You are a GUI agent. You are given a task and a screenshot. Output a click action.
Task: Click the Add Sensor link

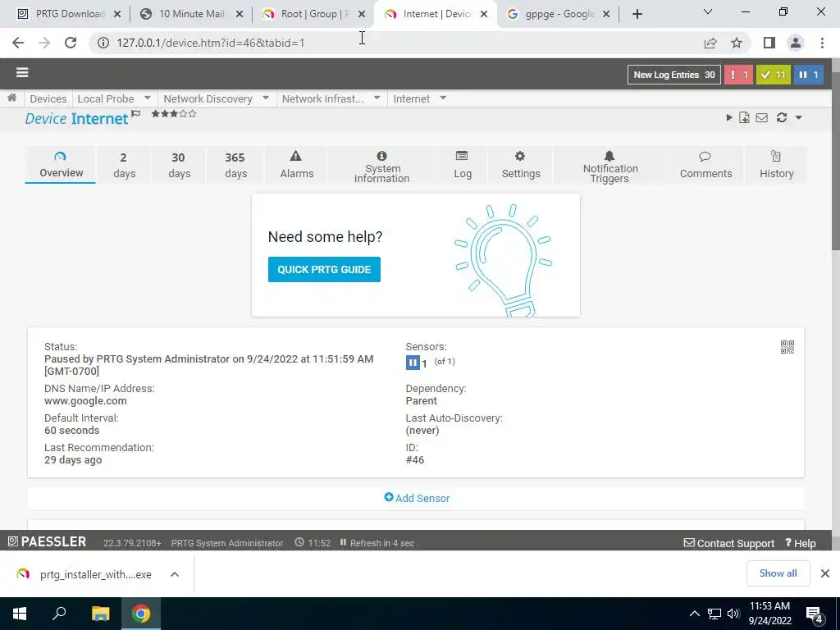pos(417,498)
